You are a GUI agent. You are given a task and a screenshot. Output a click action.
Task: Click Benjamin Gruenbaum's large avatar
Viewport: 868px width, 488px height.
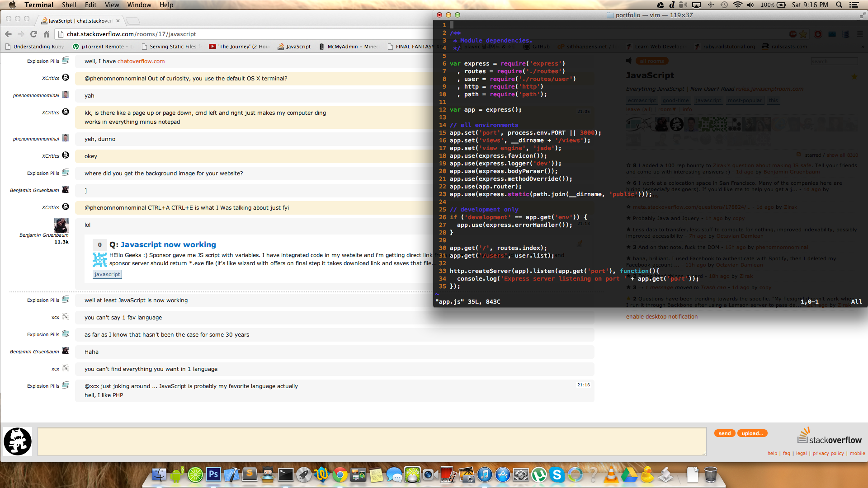61,225
